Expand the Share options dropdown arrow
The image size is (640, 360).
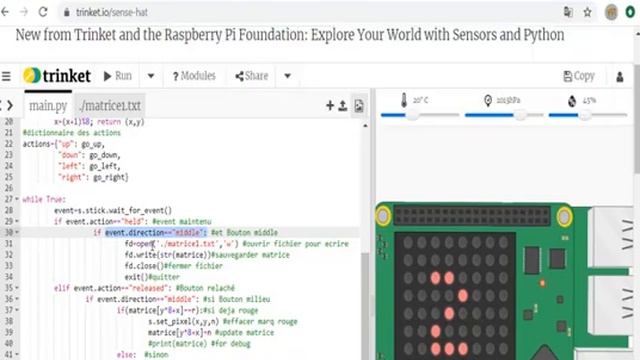point(287,76)
